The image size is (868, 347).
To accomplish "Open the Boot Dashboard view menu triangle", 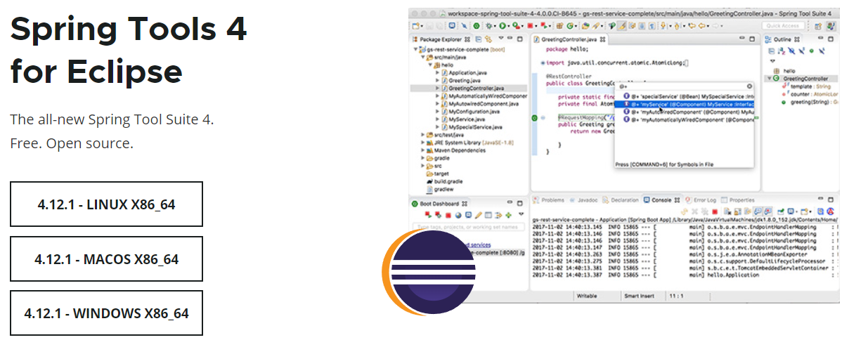I will [x=521, y=214].
